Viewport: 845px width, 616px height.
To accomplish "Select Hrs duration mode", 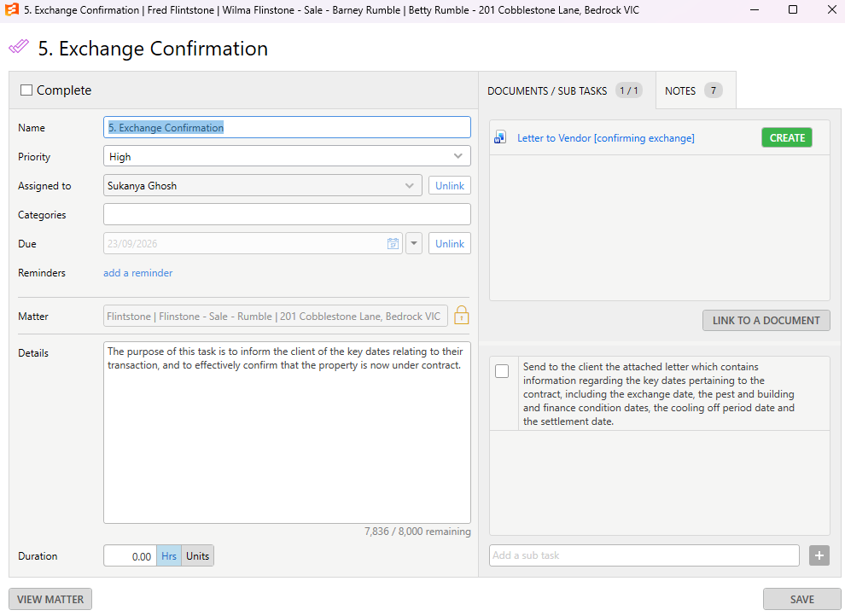I will 169,555.
